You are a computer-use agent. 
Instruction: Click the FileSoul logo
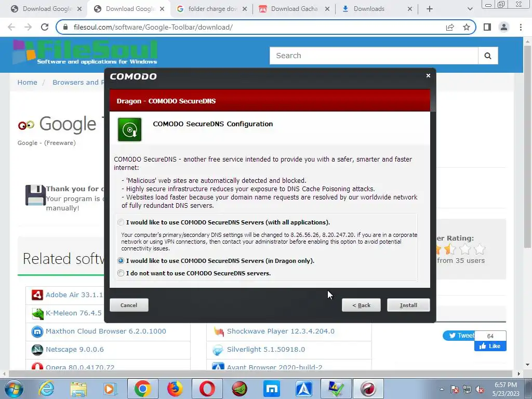(85, 52)
